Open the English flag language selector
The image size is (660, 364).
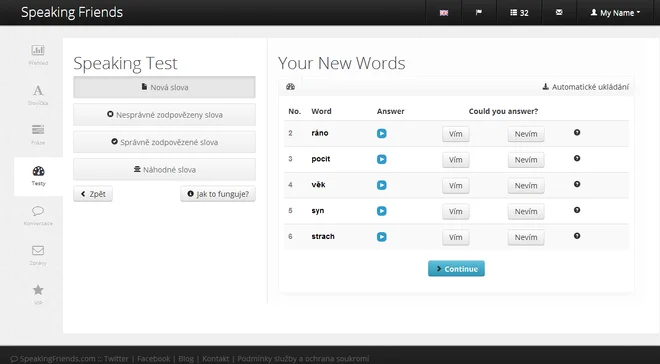(444, 13)
